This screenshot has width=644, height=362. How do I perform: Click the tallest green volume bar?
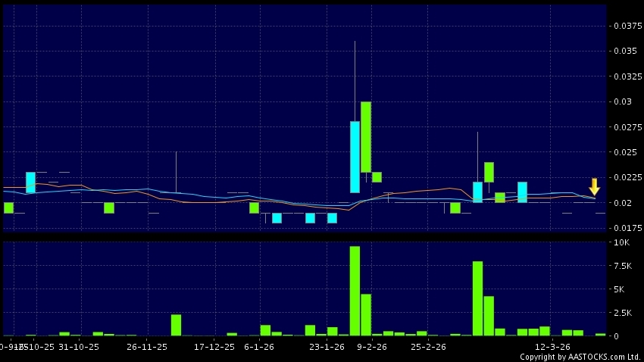tap(355, 290)
